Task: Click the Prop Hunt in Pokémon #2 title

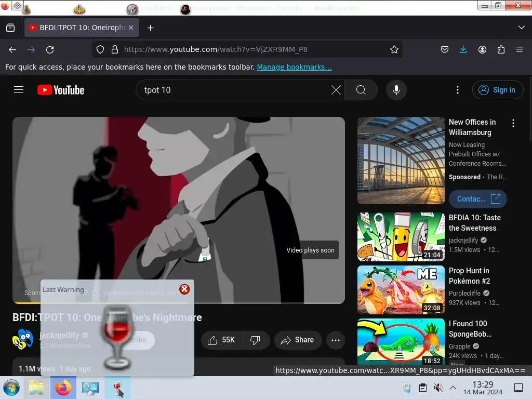Action: click(x=469, y=276)
